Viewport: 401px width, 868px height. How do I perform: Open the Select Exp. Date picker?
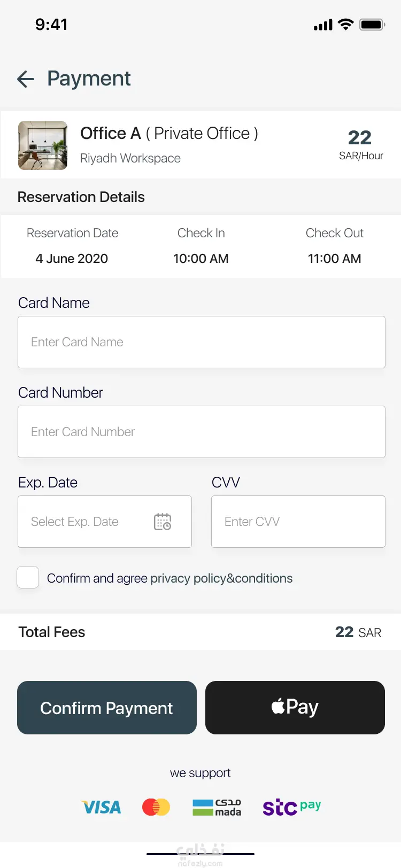click(105, 522)
